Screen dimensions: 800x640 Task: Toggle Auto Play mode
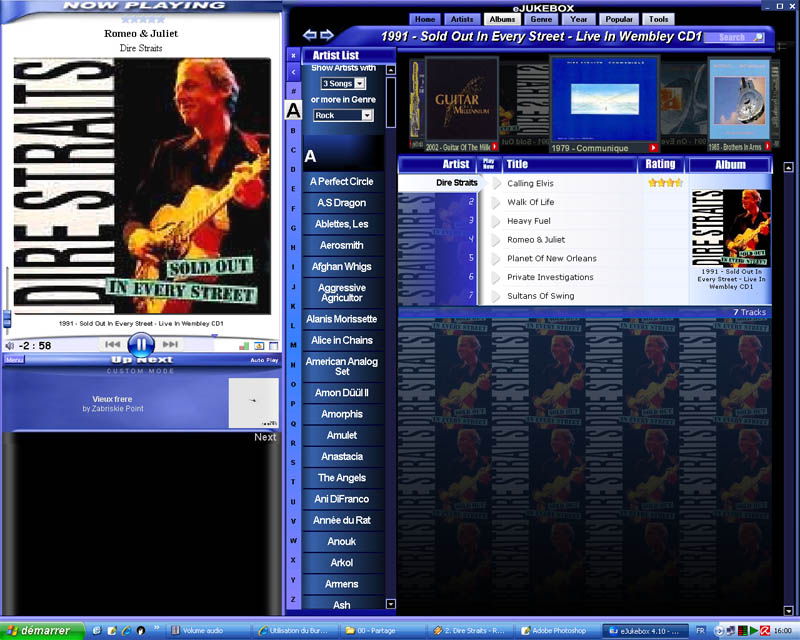264,360
